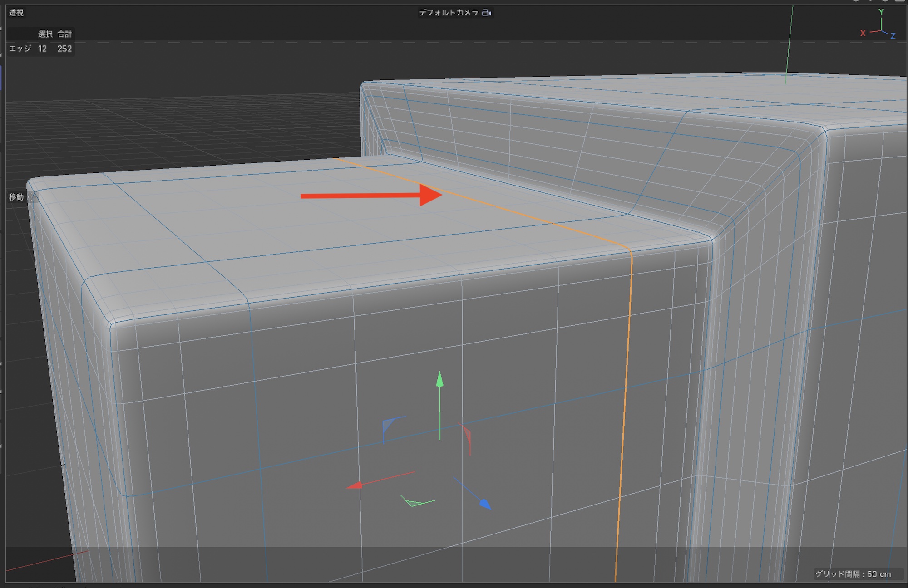
Task: Click the Z letter in axis indicator
Action: click(x=893, y=36)
